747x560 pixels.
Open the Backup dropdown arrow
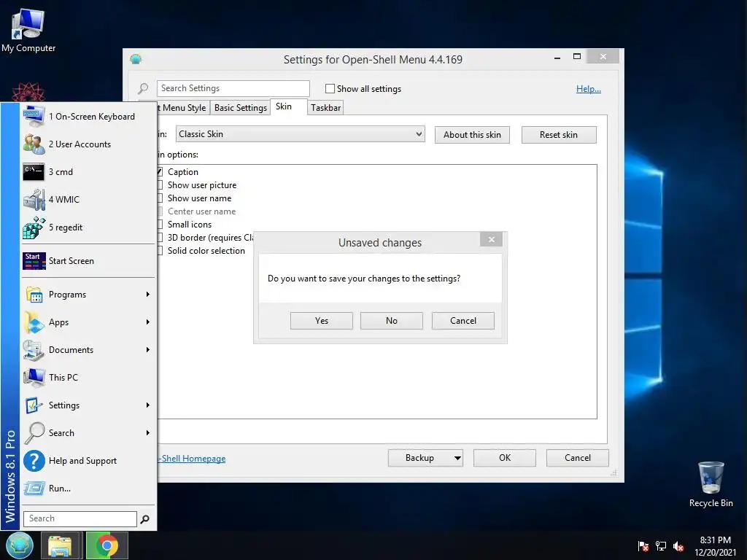click(x=457, y=458)
